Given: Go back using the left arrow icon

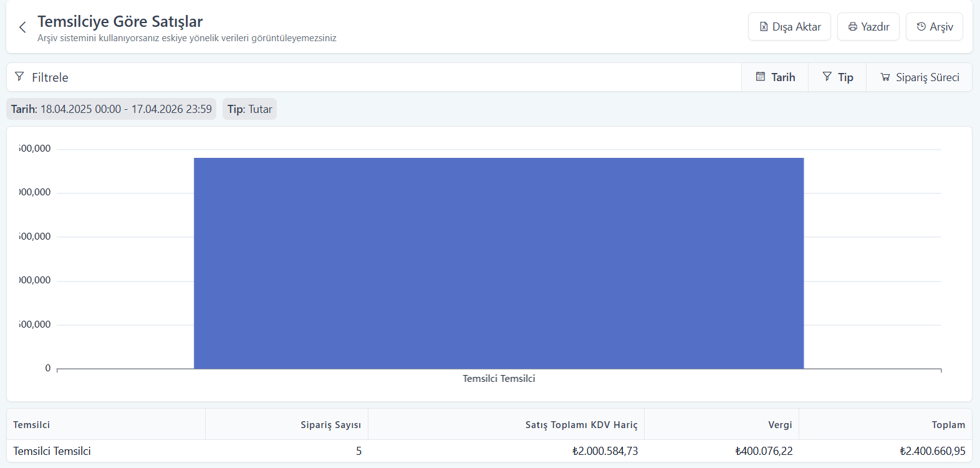Looking at the screenshot, I should (x=22, y=27).
